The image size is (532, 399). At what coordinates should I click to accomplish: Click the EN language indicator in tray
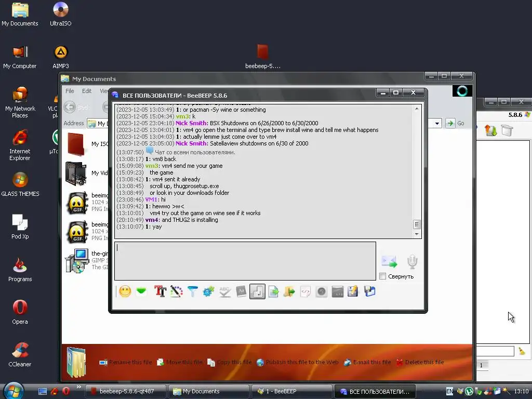pyautogui.click(x=449, y=391)
